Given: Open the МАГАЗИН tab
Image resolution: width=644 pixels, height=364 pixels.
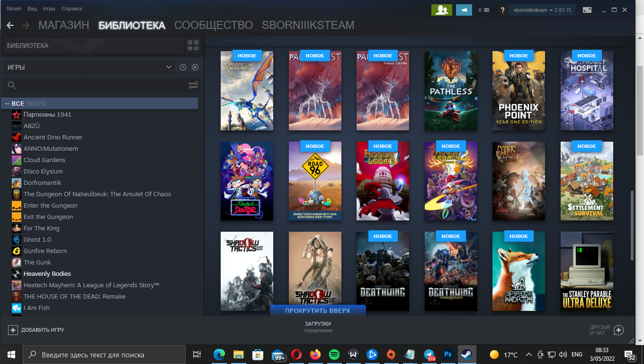Looking at the screenshot, I should [x=63, y=25].
